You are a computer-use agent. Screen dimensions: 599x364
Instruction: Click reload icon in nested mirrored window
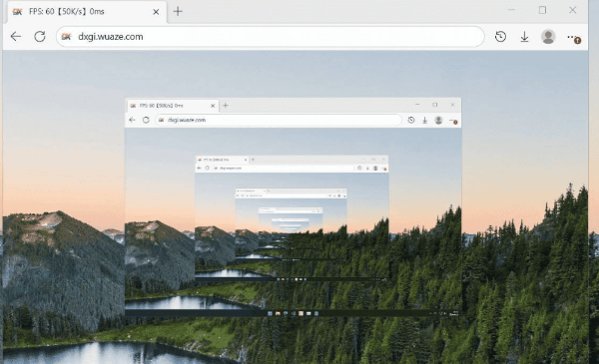click(146, 120)
